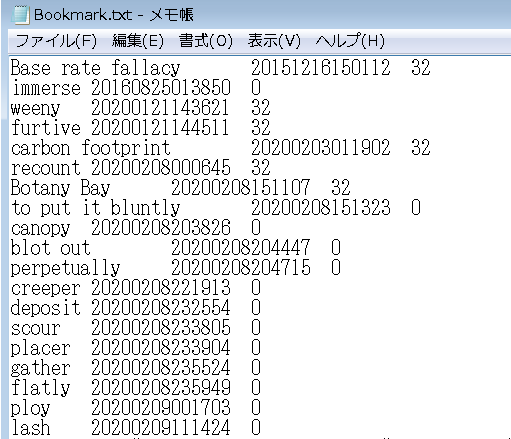Click timestamp 20151216150112
The height and width of the screenshot is (439, 511).
click(x=320, y=68)
